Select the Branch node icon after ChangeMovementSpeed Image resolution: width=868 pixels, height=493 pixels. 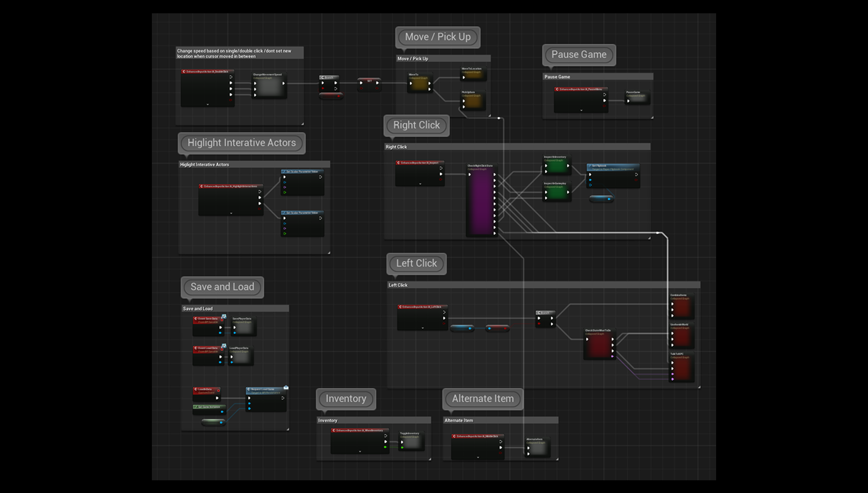click(x=322, y=77)
